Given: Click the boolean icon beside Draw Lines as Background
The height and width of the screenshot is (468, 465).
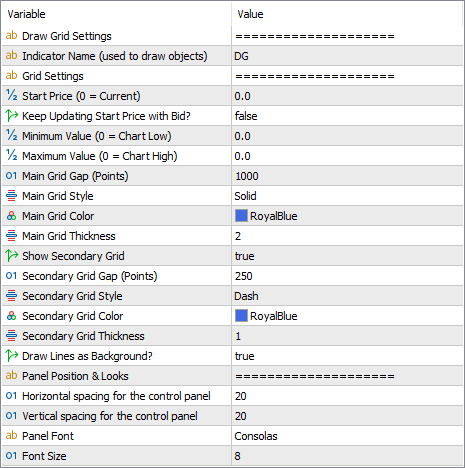Looking at the screenshot, I should 11,356.
